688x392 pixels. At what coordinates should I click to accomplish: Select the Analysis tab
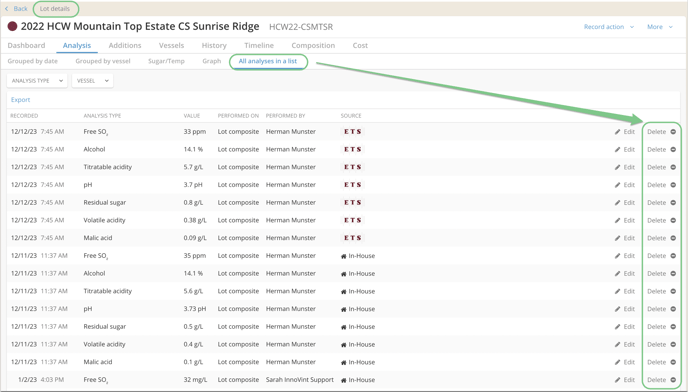77,45
